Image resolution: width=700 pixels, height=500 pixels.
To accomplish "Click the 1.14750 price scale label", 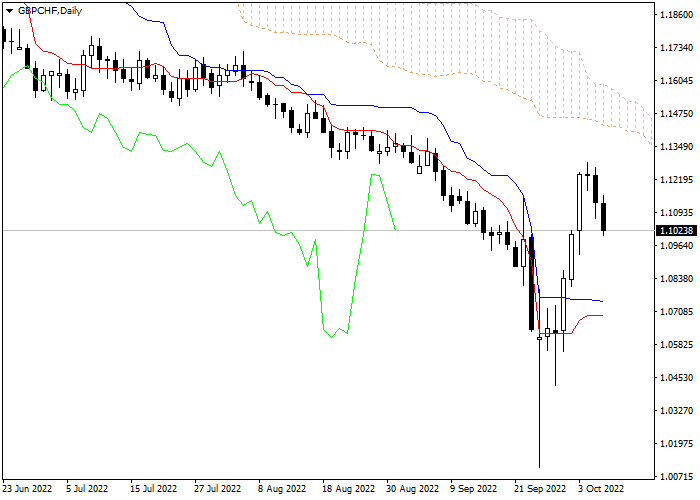I will tap(677, 114).
